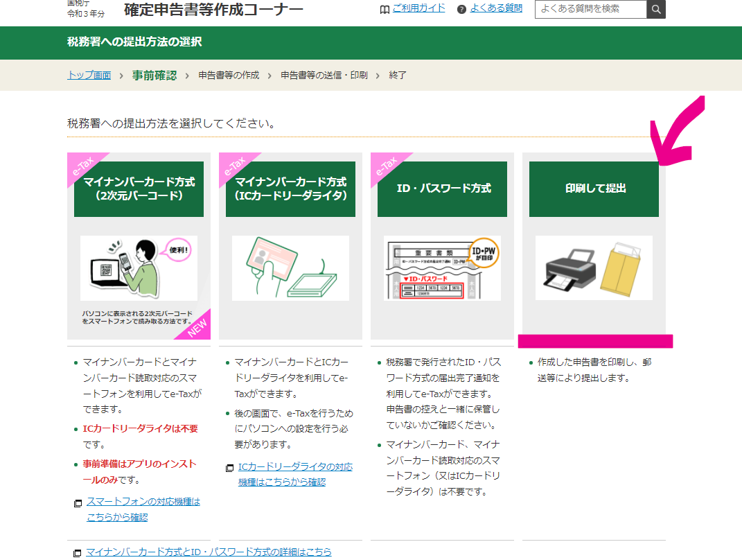Open the よくある質問 link
742x560 pixels.
496,8
